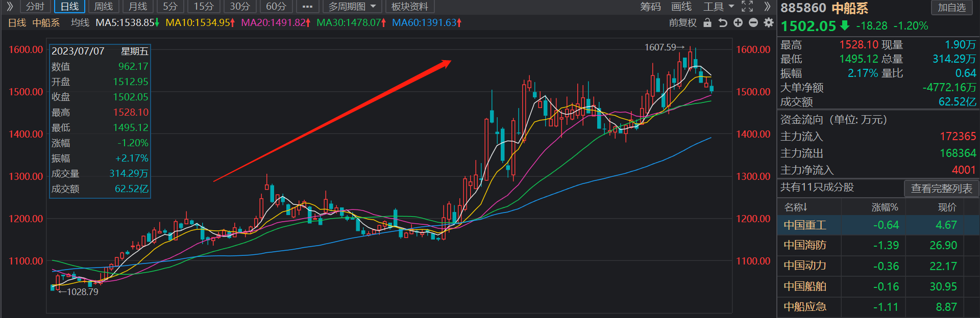980x318 pixels.
Task: Zoom out chart with minus icon
Action: click(x=753, y=23)
